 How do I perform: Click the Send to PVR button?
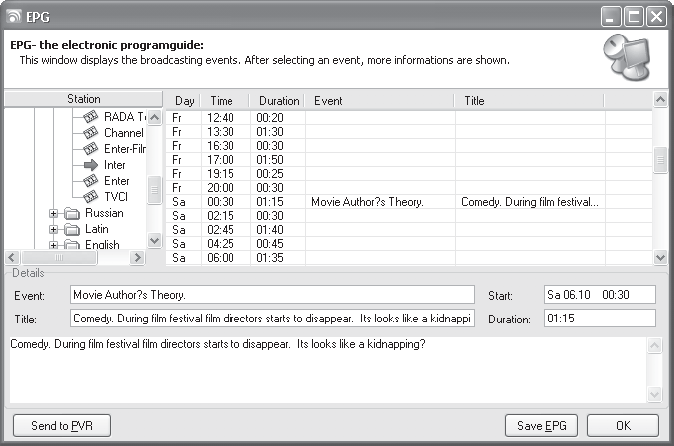(62, 425)
